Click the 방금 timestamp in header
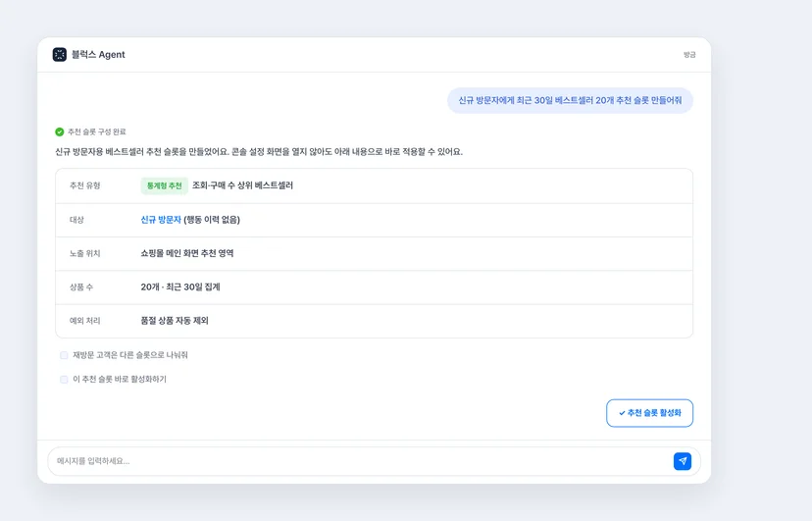 (x=689, y=55)
